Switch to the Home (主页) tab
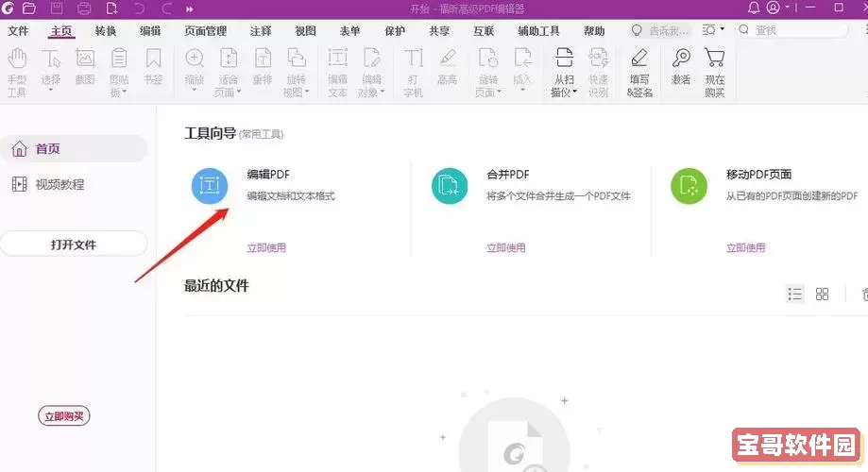 [x=60, y=31]
